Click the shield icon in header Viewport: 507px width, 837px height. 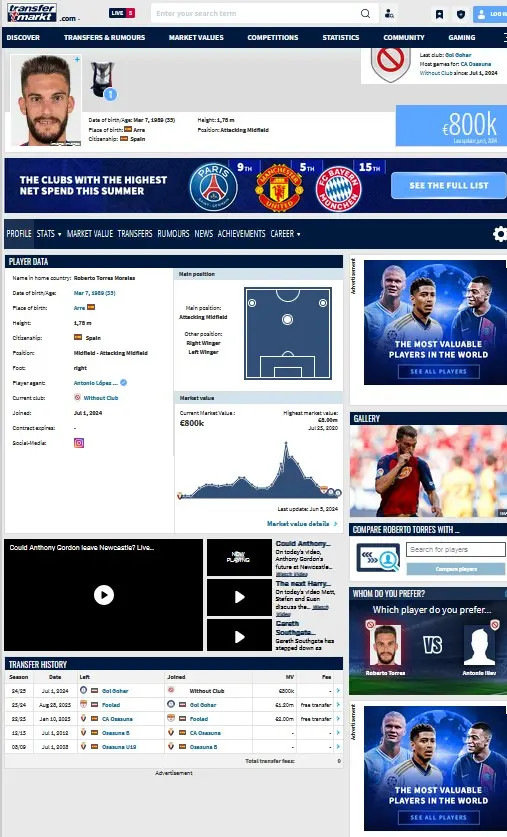coord(461,14)
